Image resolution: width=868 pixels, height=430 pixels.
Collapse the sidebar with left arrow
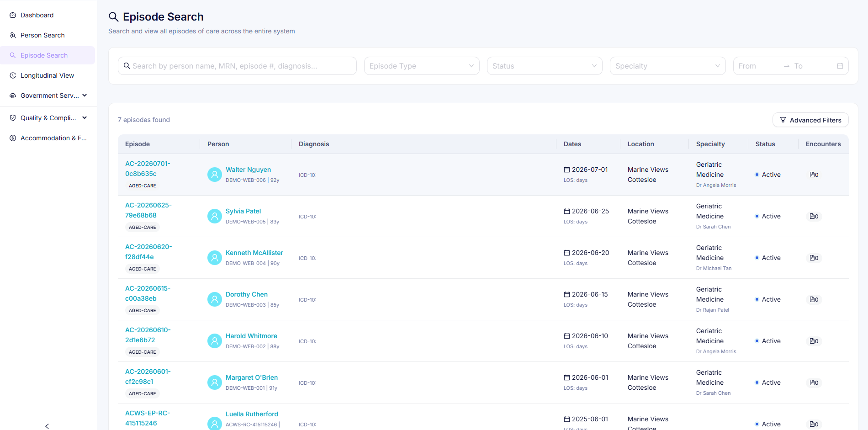[47, 426]
